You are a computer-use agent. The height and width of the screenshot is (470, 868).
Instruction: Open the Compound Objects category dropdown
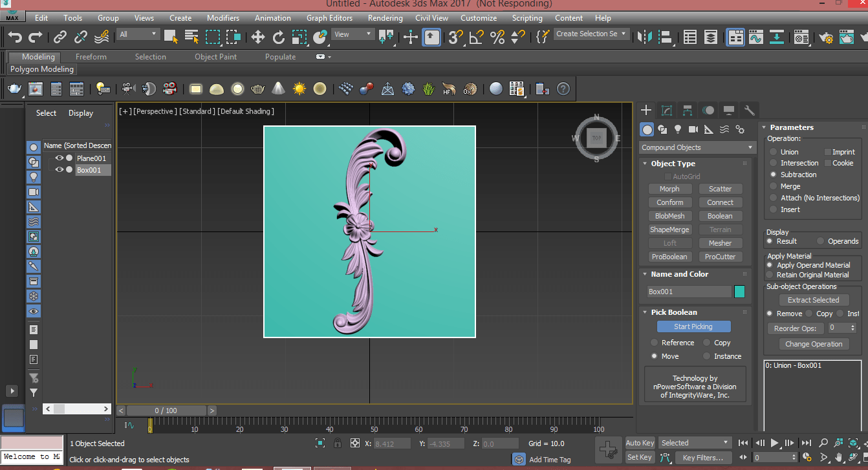(696, 147)
